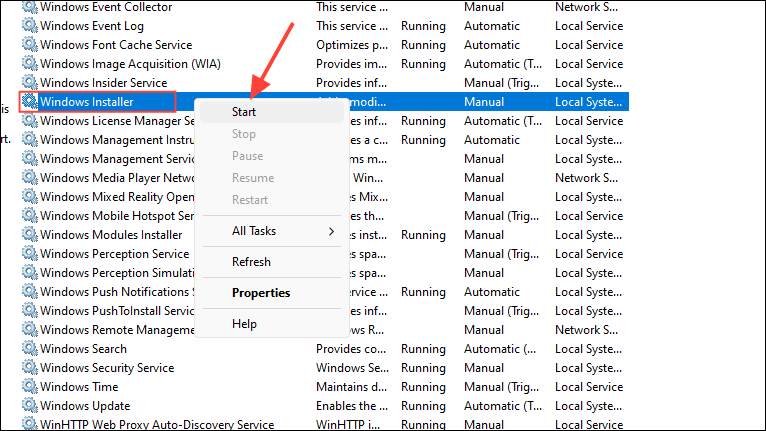
Task: Click Manual (Trig... startup type of Windows Insider Service
Action: pos(502,83)
